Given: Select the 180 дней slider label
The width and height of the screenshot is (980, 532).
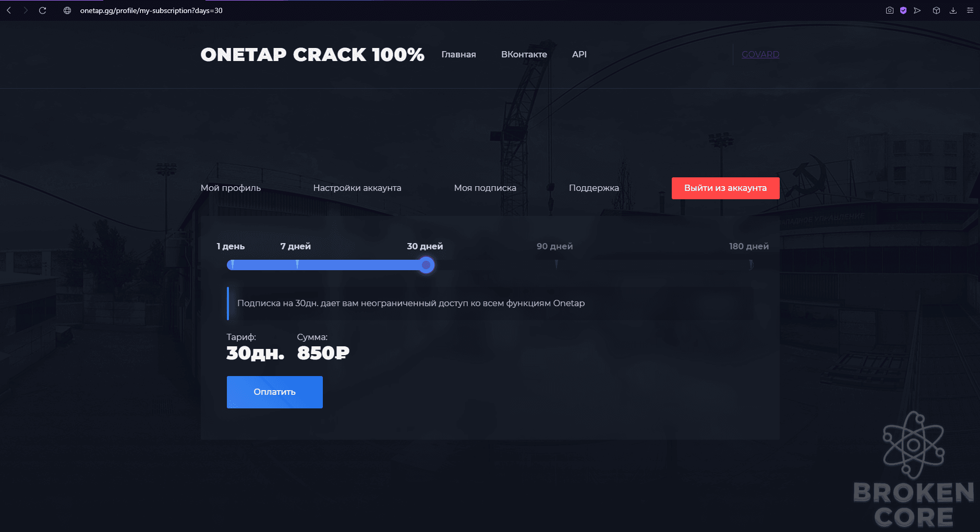Looking at the screenshot, I should pyautogui.click(x=749, y=246).
